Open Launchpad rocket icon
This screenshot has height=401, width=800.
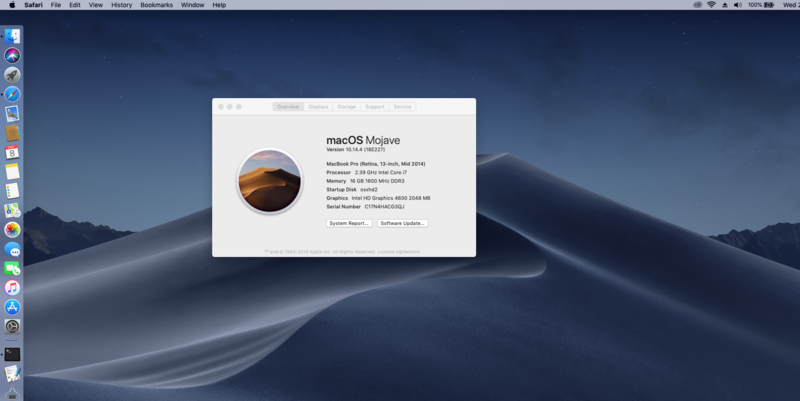point(12,74)
